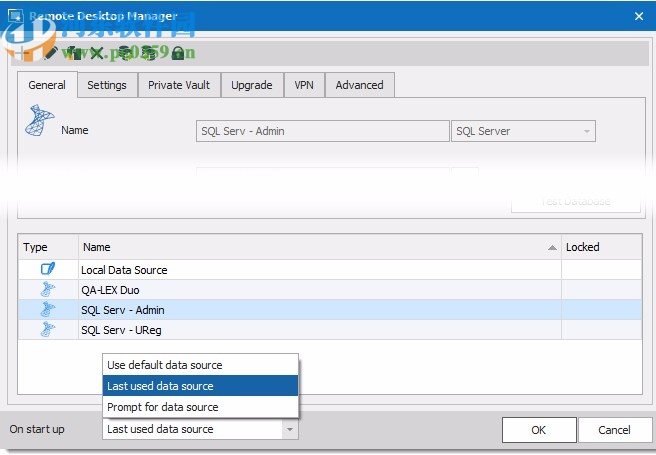Screen dimensions: 656x455
Task: Select the 'QA-LEX Duo' row
Action: [x=330, y=290]
